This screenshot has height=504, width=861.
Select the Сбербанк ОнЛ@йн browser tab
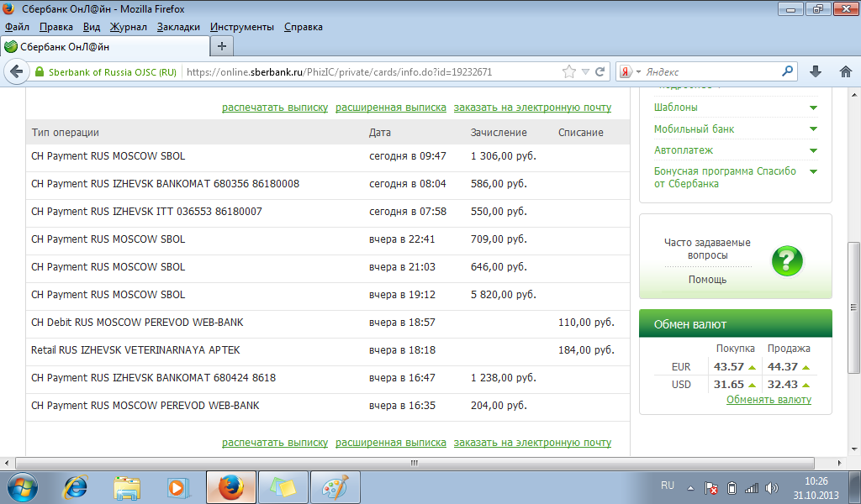pos(105,46)
